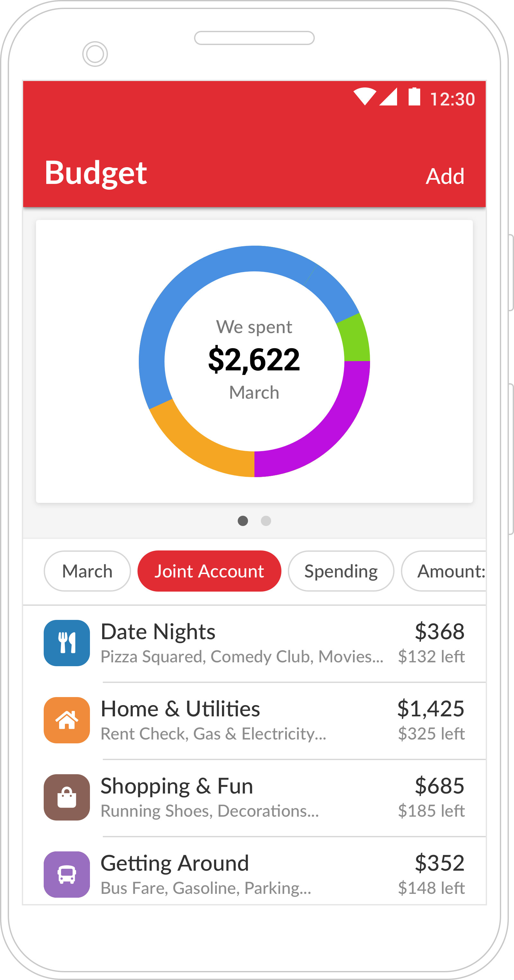Screen dimensions: 514x980
Task: Tap the Shopping & Fun bag icon
Action: [x=67, y=797]
